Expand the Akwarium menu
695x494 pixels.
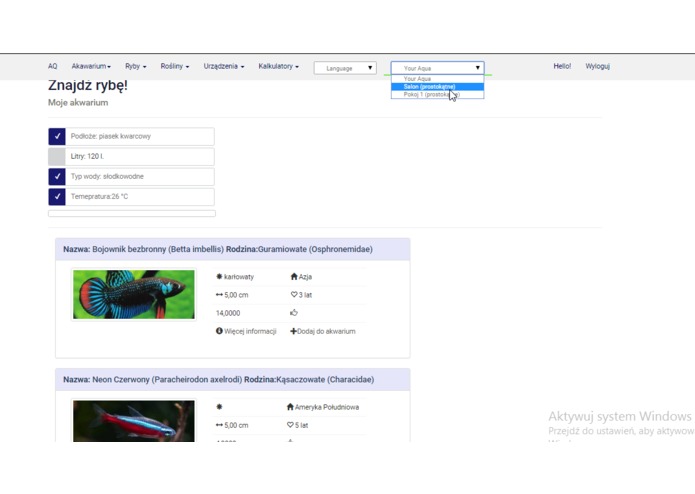(x=91, y=66)
